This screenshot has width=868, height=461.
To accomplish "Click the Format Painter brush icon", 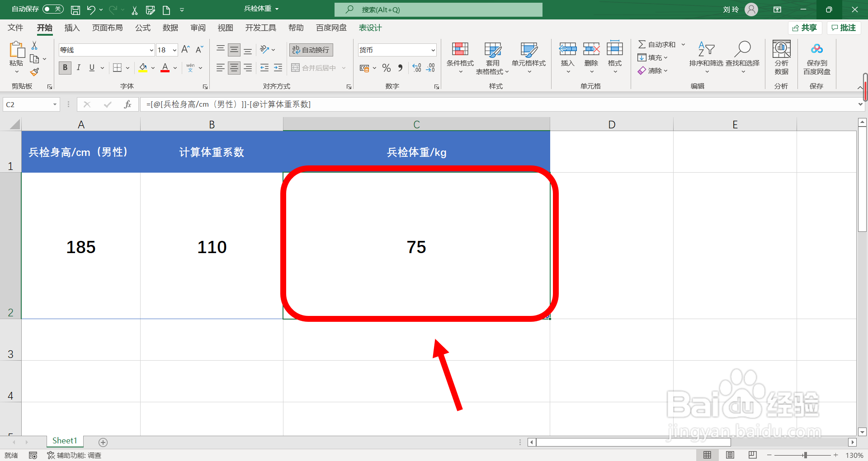I will click(34, 72).
